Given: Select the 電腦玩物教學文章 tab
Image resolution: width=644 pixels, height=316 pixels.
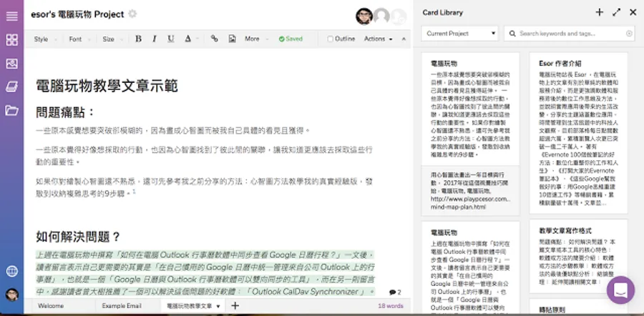Looking at the screenshot, I should (189, 306).
